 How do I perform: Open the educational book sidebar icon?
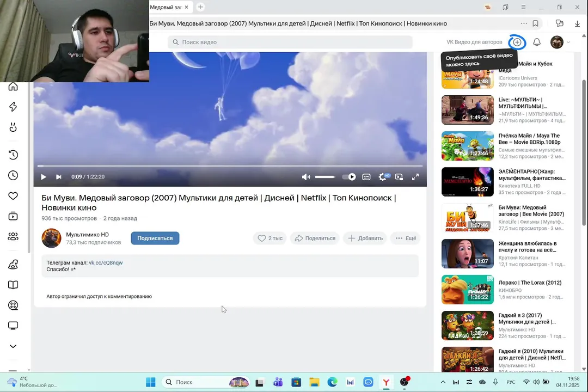[x=13, y=285]
